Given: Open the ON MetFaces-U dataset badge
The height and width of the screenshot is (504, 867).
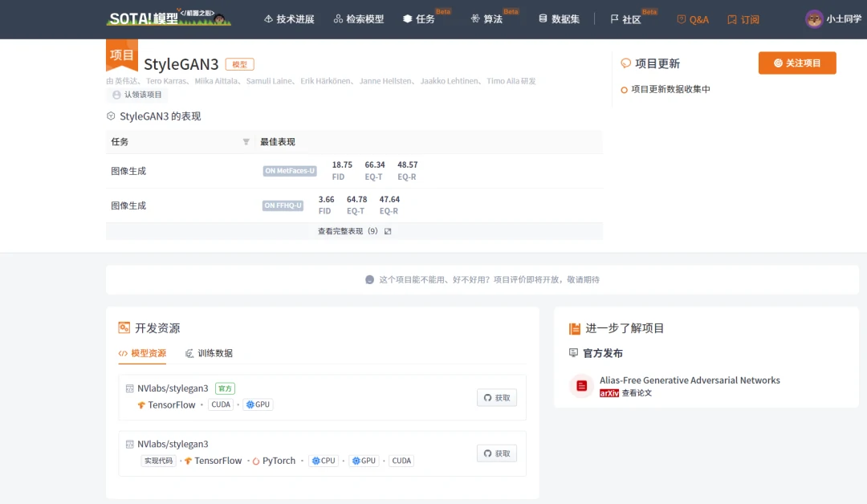Looking at the screenshot, I should [290, 171].
